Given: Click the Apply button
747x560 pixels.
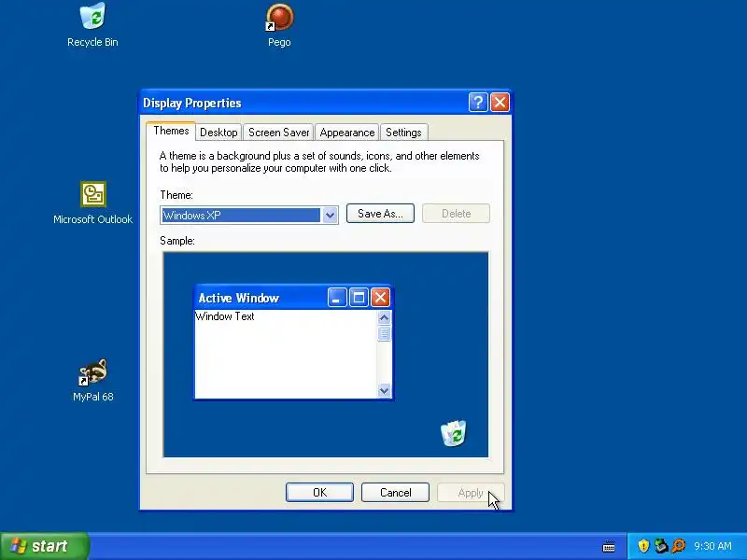Looking at the screenshot, I should coord(471,493).
